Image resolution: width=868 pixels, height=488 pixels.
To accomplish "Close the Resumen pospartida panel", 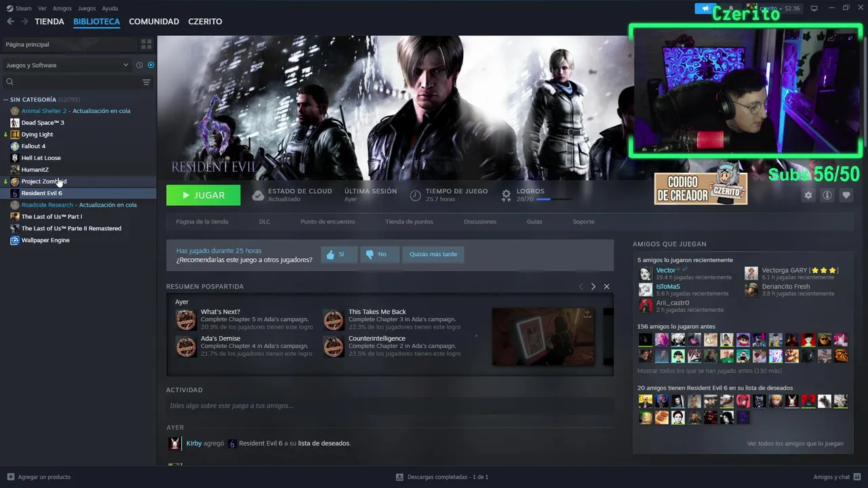I will [x=606, y=287].
